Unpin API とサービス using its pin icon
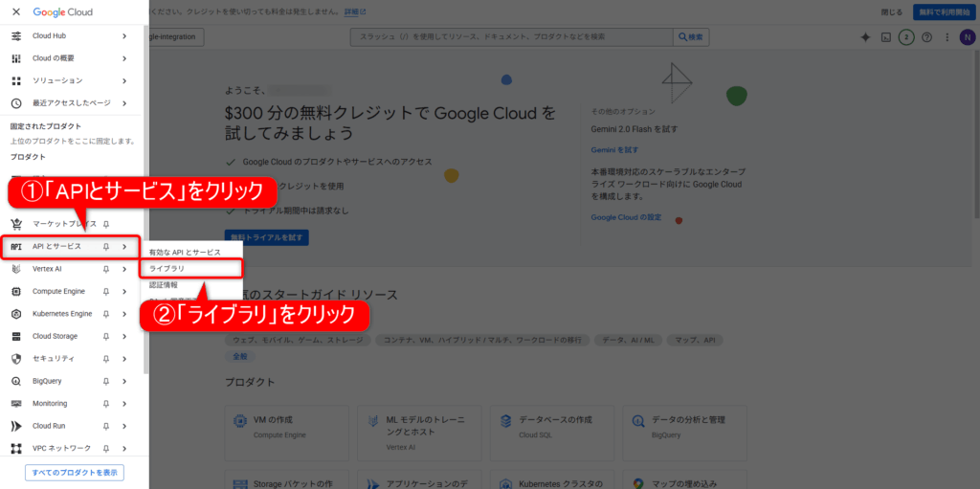 click(x=106, y=247)
